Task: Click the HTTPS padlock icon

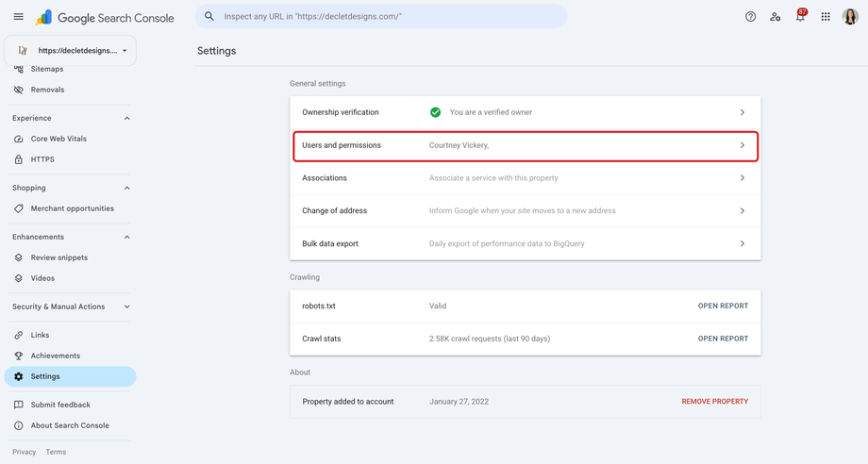Action: pyautogui.click(x=18, y=159)
